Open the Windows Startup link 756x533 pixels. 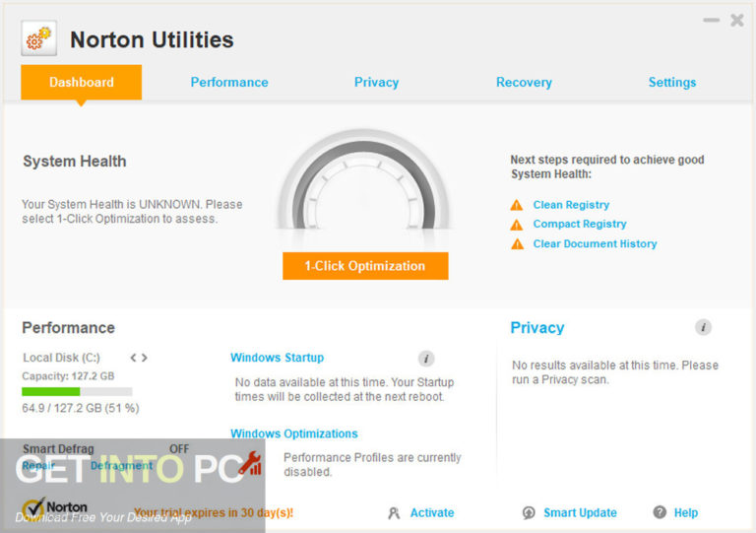tap(278, 358)
